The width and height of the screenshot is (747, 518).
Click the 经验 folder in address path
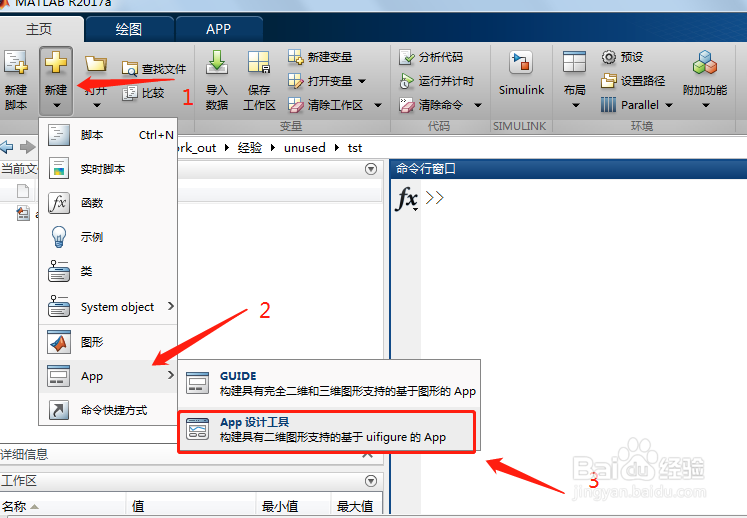250,148
